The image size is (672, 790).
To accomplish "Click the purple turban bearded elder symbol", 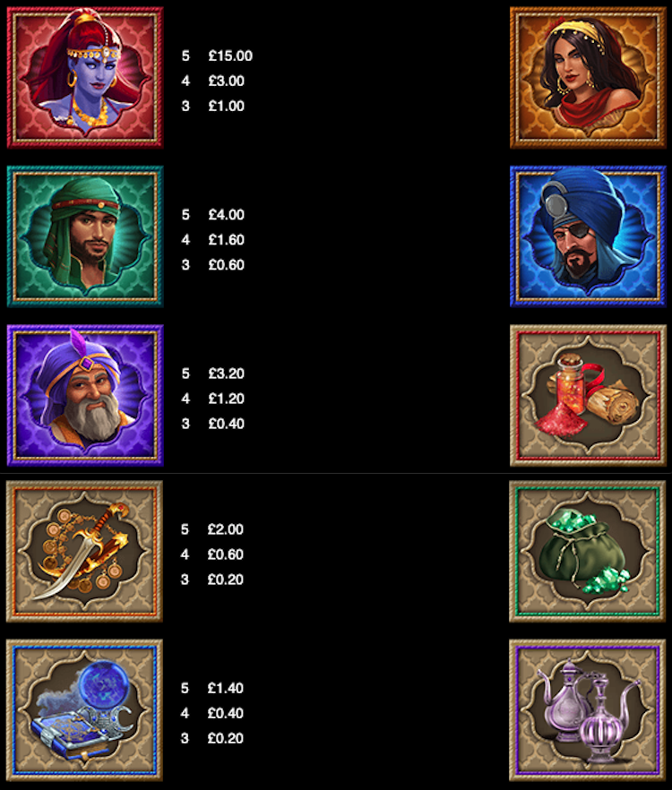I will click(x=85, y=396).
